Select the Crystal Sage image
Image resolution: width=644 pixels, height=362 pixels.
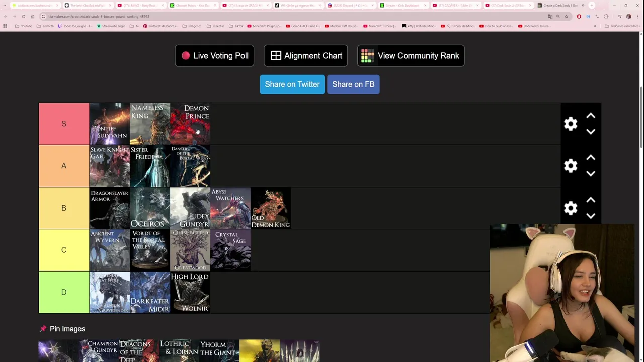(x=230, y=250)
